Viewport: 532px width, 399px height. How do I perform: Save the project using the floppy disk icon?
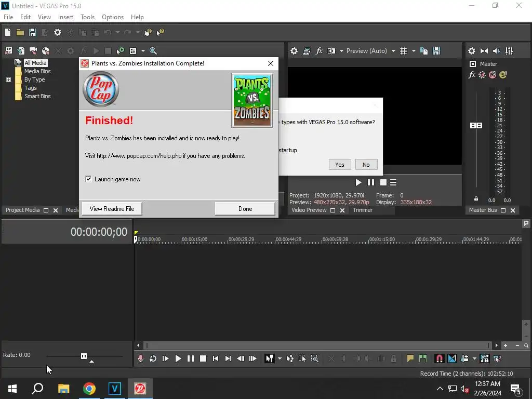click(x=33, y=32)
